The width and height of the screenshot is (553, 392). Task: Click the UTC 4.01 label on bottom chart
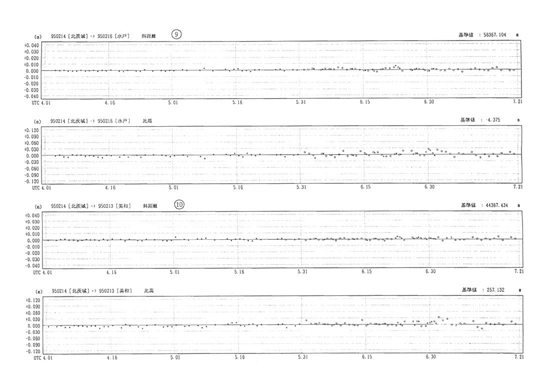coord(42,357)
